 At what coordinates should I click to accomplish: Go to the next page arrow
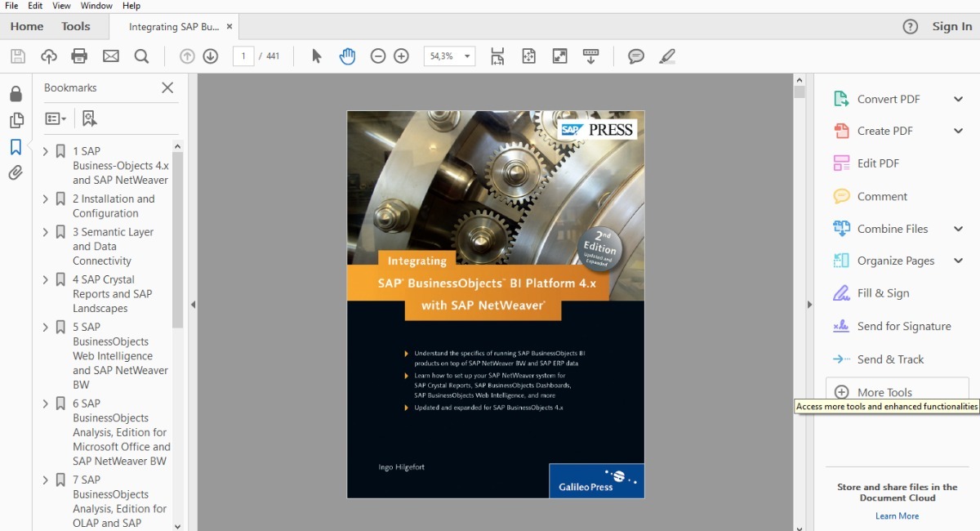pos(210,56)
